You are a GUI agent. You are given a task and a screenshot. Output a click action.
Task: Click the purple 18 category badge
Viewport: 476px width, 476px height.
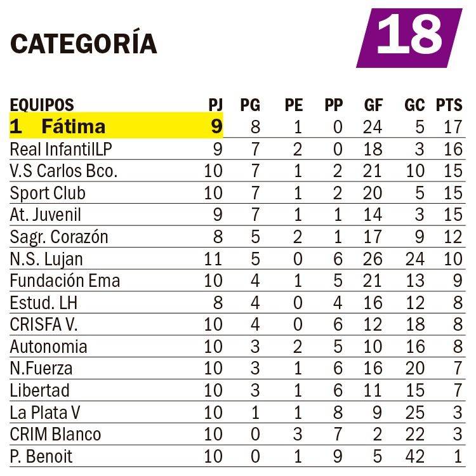click(409, 37)
